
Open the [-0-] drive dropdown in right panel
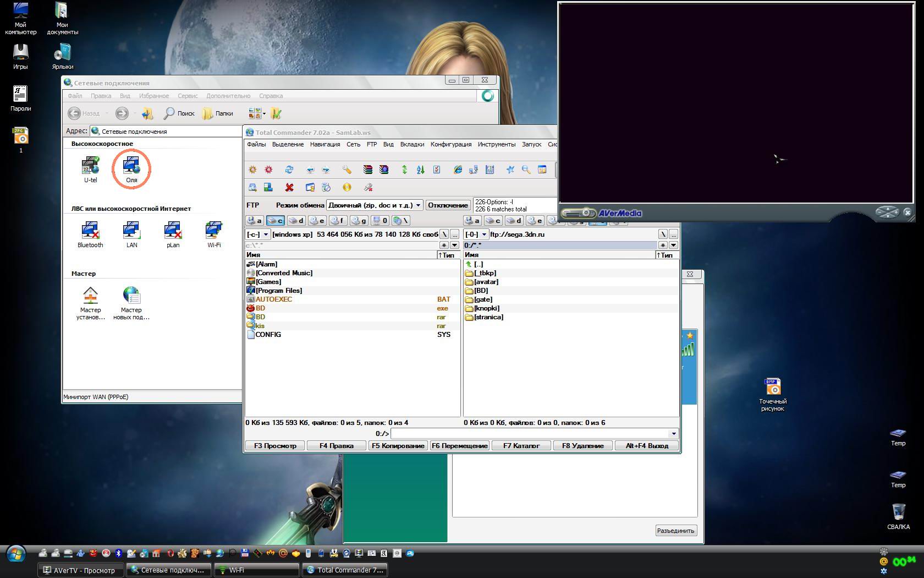476,235
